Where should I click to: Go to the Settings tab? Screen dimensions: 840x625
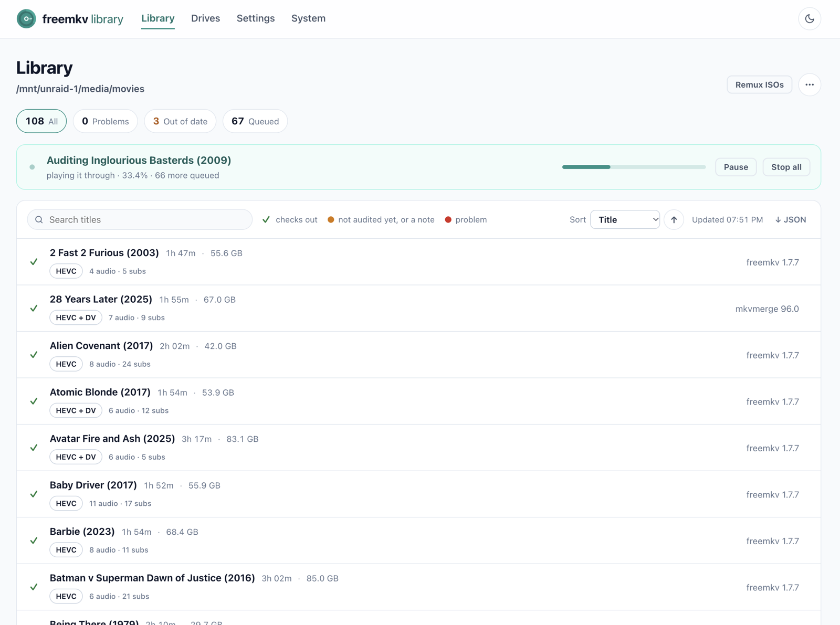pyautogui.click(x=256, y=18)
